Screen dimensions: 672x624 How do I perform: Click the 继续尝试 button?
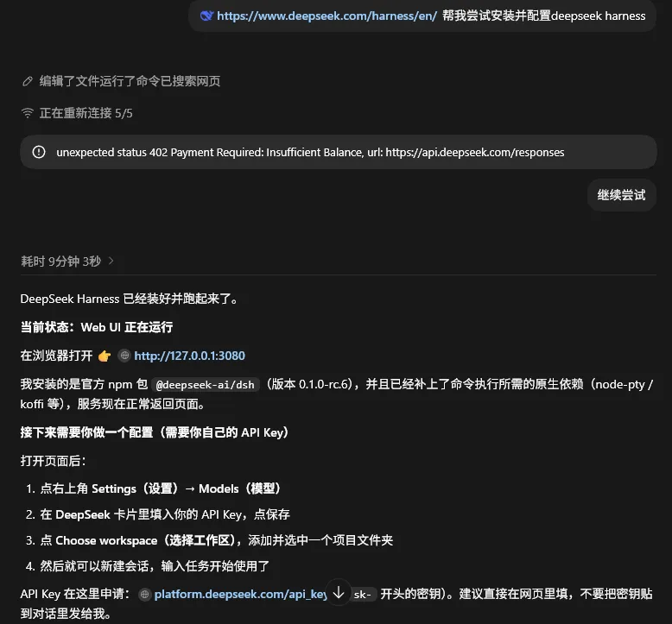pyautogui.click(x=621, y=195)
